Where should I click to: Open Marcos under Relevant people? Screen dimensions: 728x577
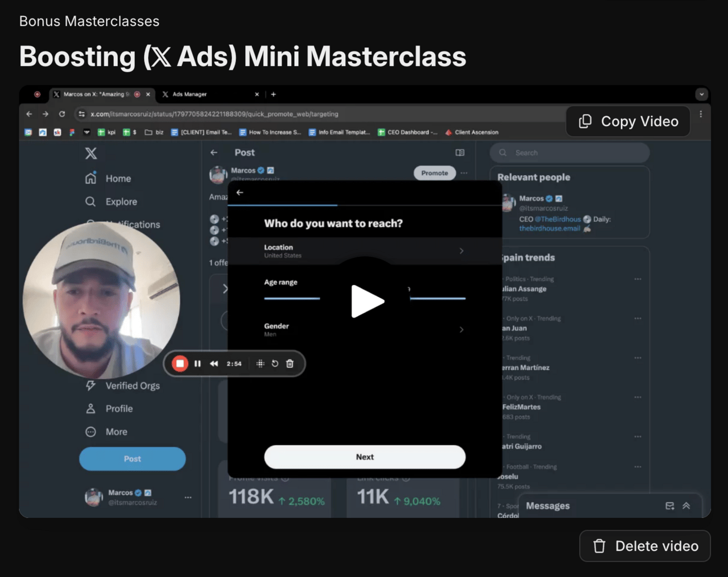click(x=532, y=198)
